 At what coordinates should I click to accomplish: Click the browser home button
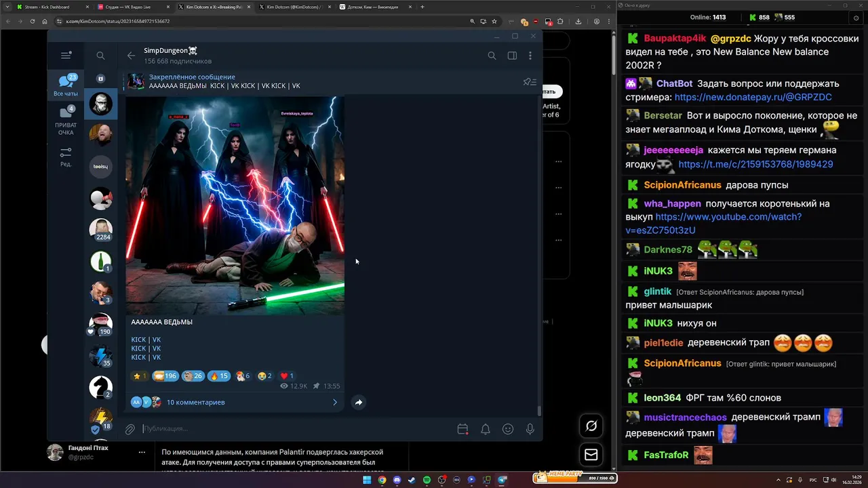(x=45, y=21)
